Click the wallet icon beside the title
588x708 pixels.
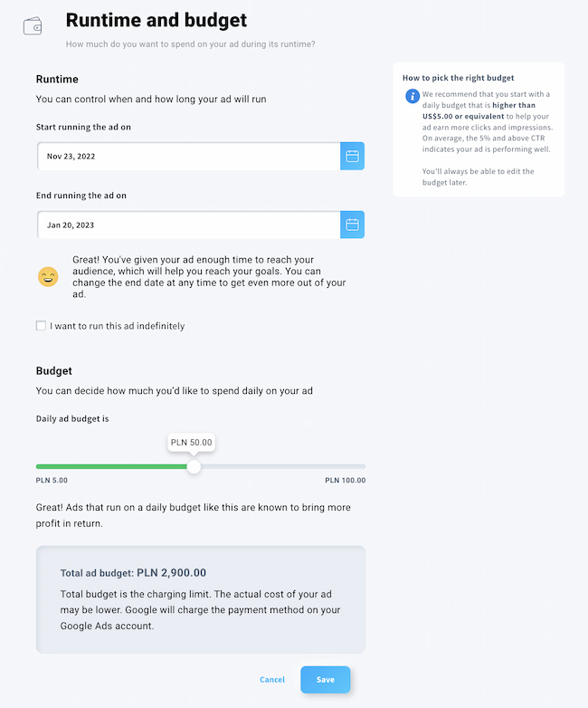(x=33, y=26)
